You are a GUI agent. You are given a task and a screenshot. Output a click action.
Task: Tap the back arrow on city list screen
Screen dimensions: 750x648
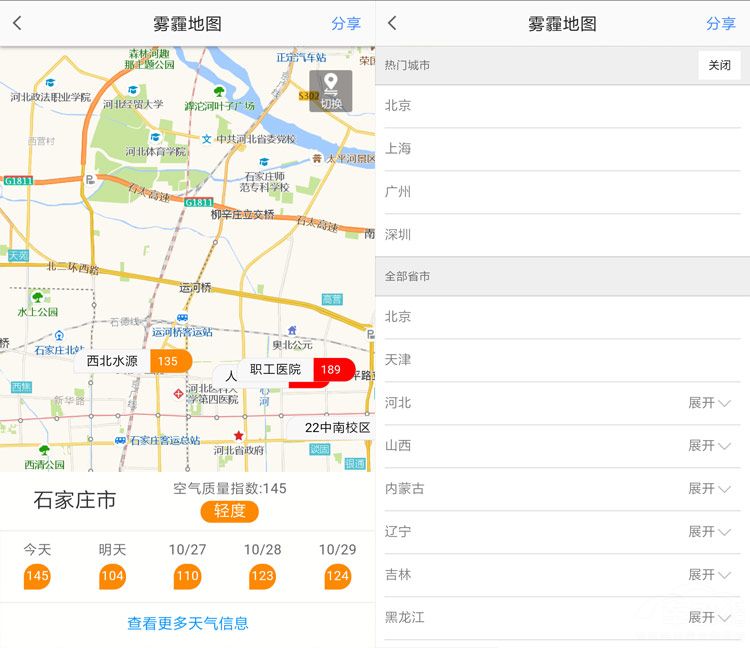pos(392,23)
